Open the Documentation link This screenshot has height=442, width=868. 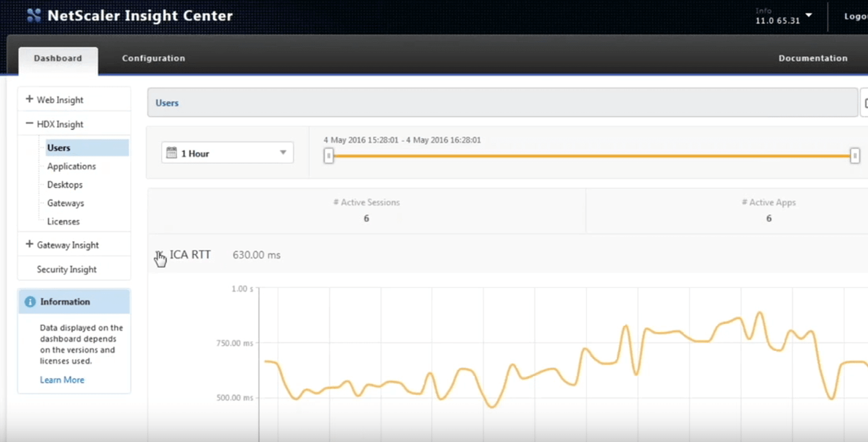[x=813, y=58]
